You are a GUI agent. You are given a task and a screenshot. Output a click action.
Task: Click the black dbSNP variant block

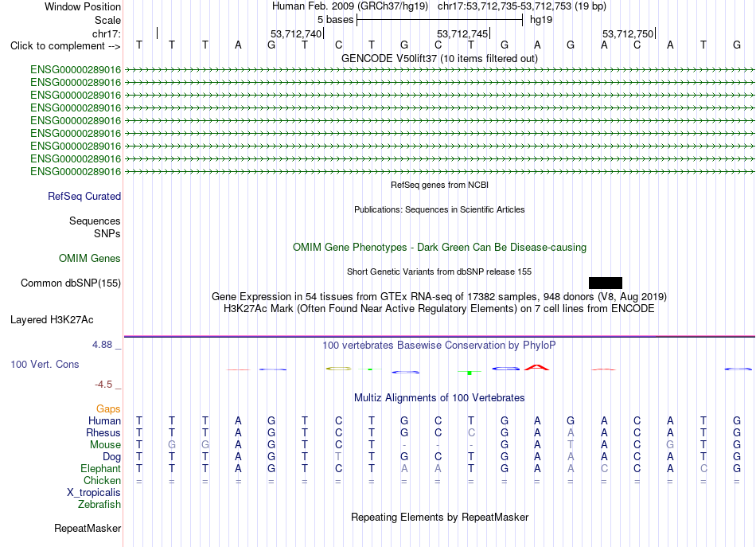point(605,283)
